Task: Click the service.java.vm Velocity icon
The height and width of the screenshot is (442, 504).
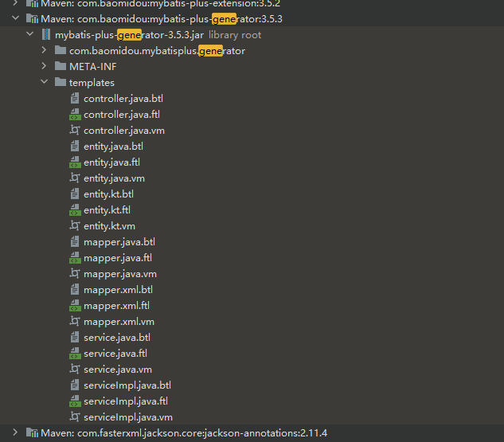Action: (x=75, y=369)
